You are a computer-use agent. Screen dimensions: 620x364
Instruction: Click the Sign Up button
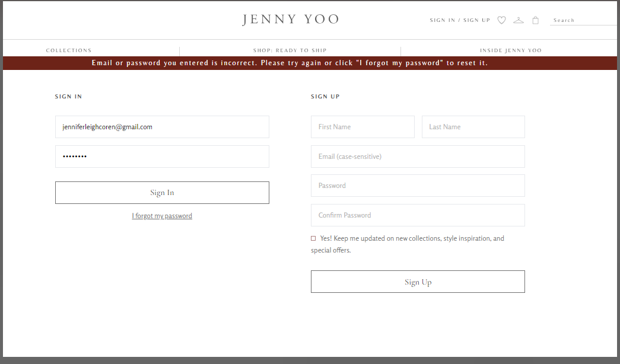pyautogui.click(x=418, y=282)
